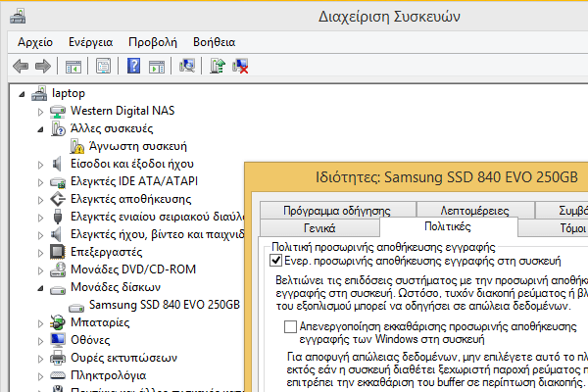
Task: Click the Μπαταρίες battery icon
Action: (x=58, y=322)
